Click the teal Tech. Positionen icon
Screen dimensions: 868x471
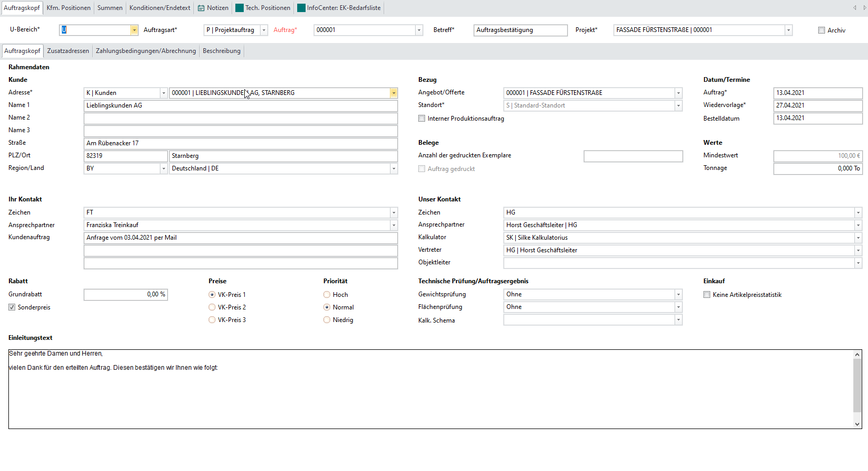240,8
